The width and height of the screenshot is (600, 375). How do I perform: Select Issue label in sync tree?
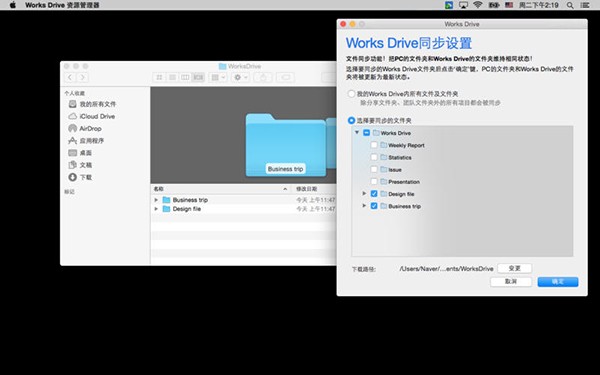tap(395, 170)
